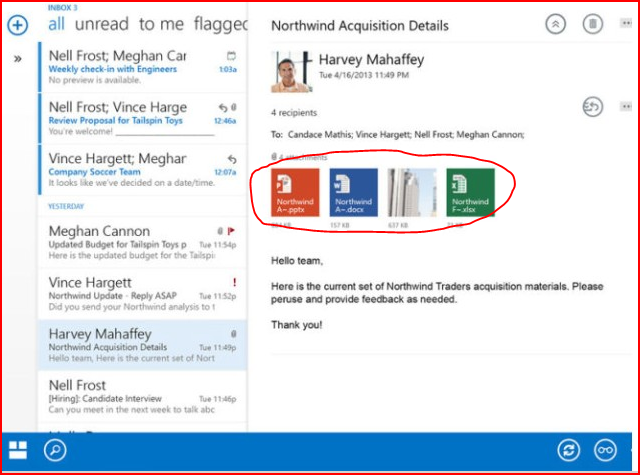Open Northwind Update - Reply ASAP message
This screenshot has height=475, width=640.
tap(142, 294)
